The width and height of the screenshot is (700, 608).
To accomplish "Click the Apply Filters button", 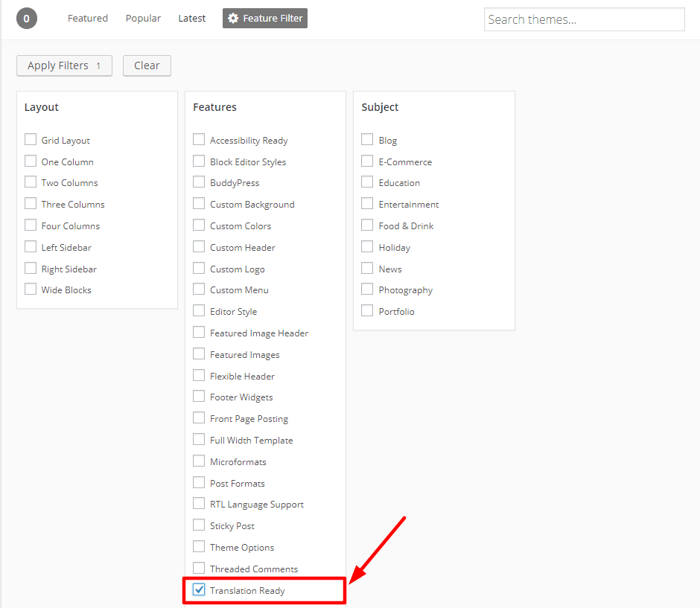I will click(64, 65).
